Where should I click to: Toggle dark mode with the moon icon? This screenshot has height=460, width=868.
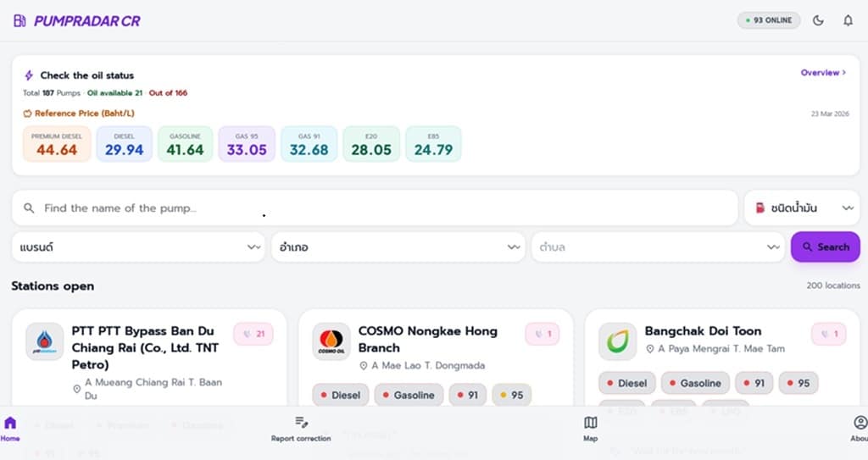818,20
